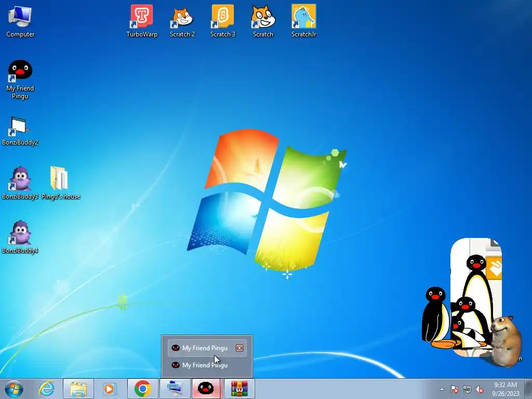Viewport: 532px width, 399px height.
Task: Click the Scratch cat desktop shortcut
Action: [263, 21]
